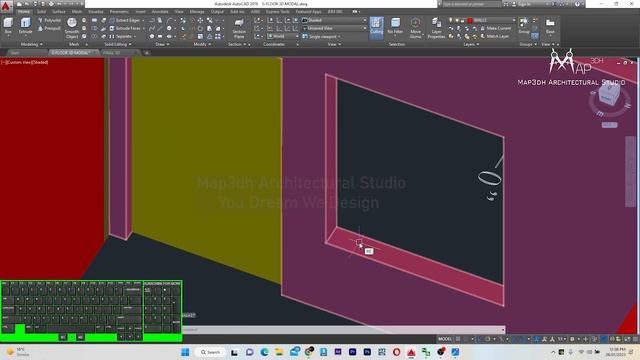
Task: Open the Manage ribbon tab
Action: click(197, 11)
